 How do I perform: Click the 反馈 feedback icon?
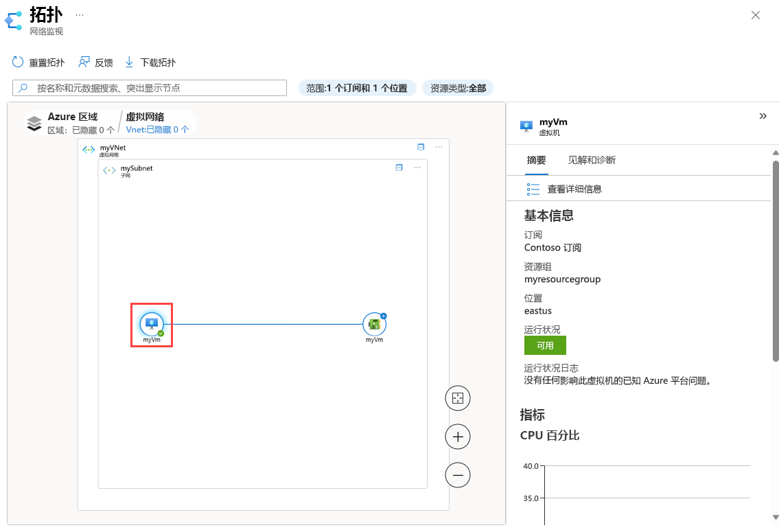point(84,62)
